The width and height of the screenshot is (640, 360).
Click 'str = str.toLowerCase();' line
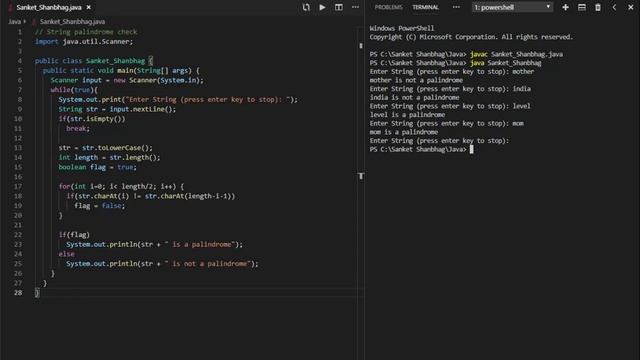105,148
